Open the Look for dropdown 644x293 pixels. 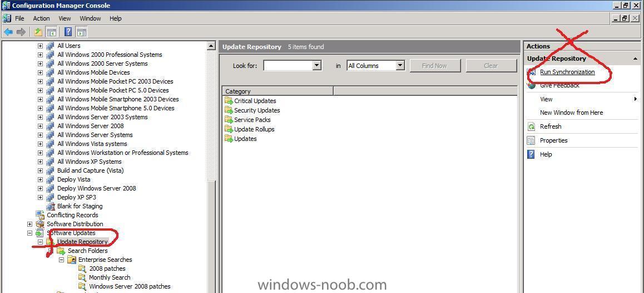pos(316,65)
